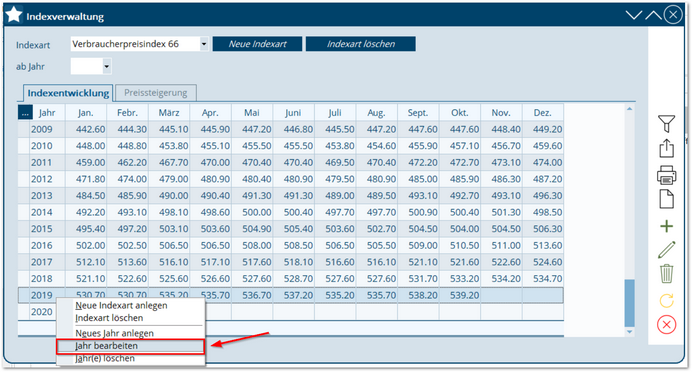Select the 2009 year row

291,129
